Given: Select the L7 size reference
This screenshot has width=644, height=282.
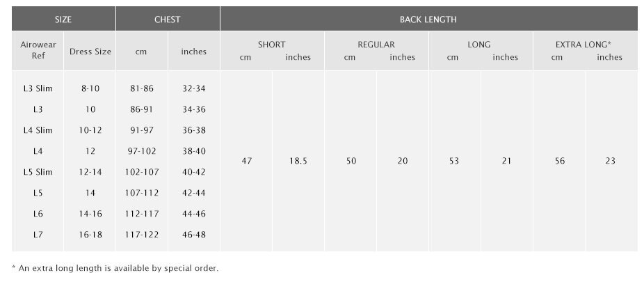Looking at the screenshot, I should click(38, 235).
